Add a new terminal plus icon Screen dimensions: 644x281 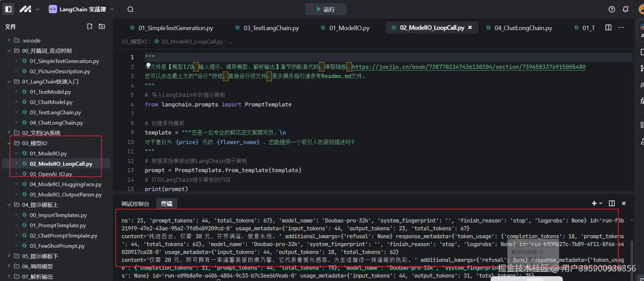(x=594, y=203)
